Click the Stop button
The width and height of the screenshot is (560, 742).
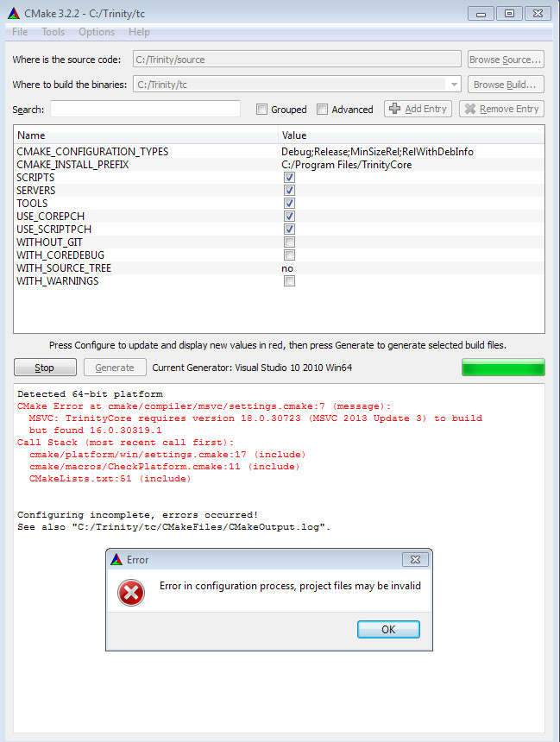[x=44, y=368]
